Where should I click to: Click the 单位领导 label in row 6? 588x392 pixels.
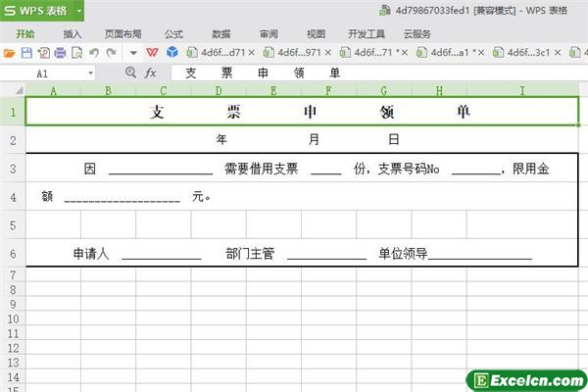pos(403,254)
